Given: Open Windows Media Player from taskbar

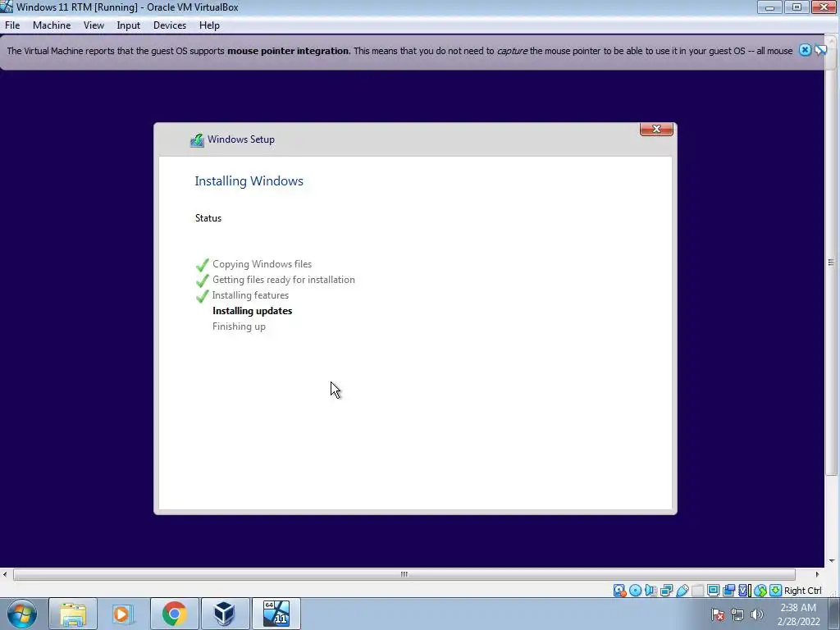Looking at the screenshot, I should click(x=122, y=614).
